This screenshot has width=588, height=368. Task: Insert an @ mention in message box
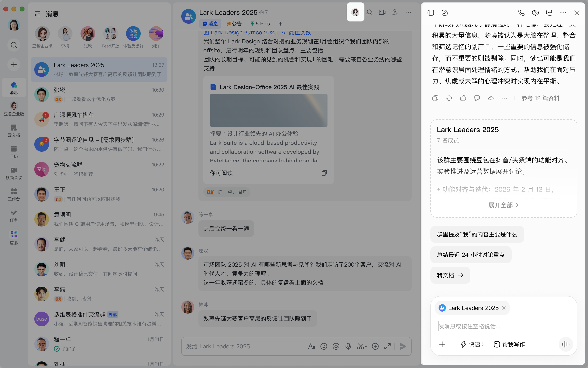tap(336, 346)
